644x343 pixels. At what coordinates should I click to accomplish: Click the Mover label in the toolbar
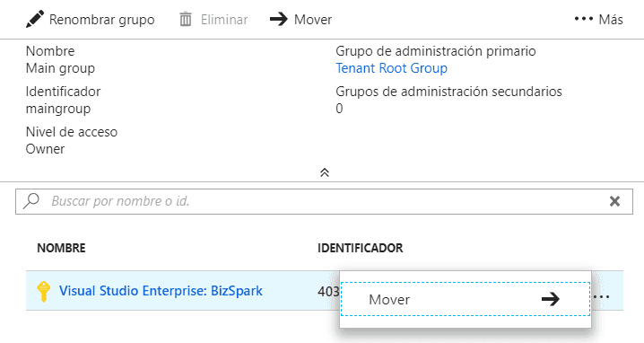tap(313, 20)
